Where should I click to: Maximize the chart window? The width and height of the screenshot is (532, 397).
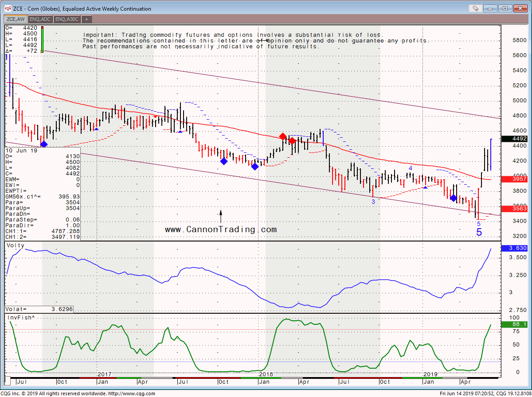point(505,8)
